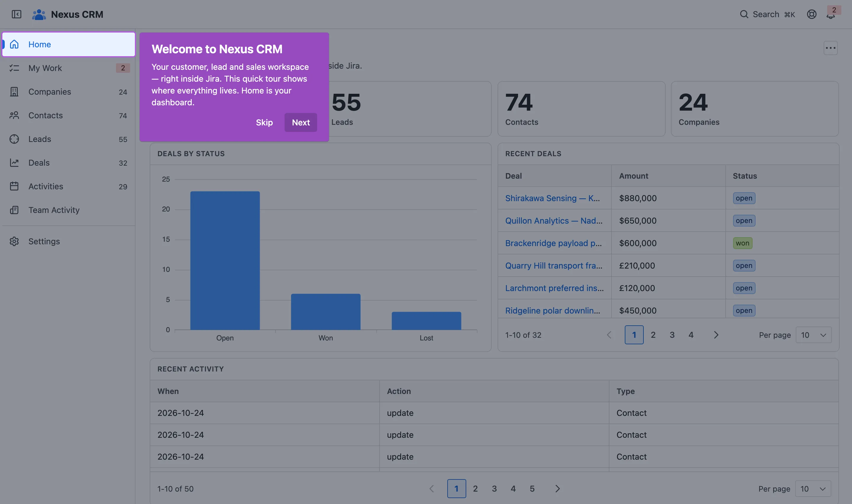Viewport: 852px width, 504px height.
Task: Click the Deals chart icon
Action: click(14, 163)
